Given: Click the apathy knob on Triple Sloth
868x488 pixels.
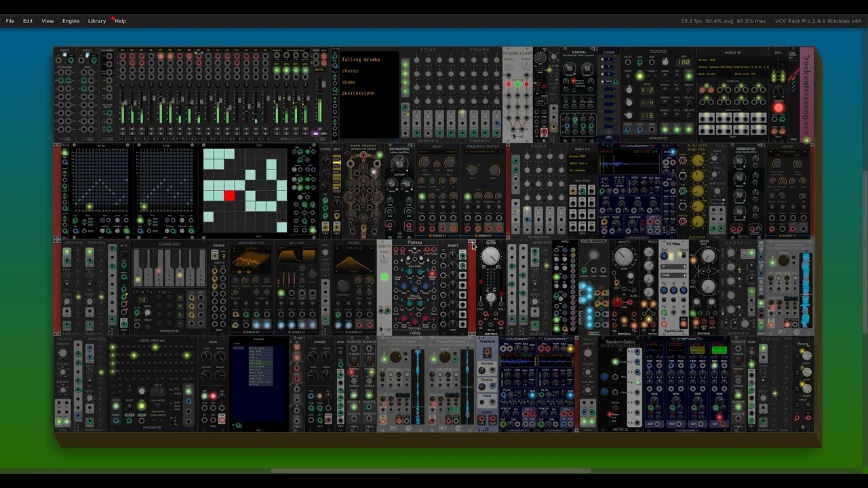Looking at the screenshot, I should click(509, 66).
